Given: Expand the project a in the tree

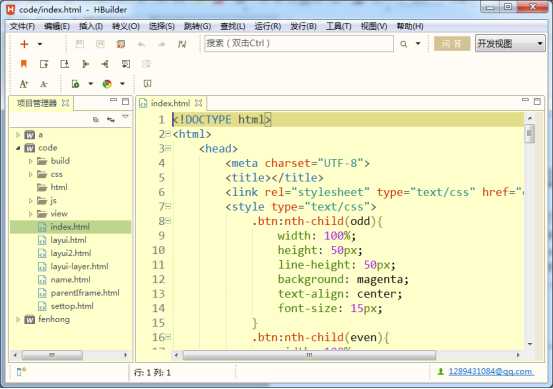Looking at the screenshot, I should click(x=18, y=135).
